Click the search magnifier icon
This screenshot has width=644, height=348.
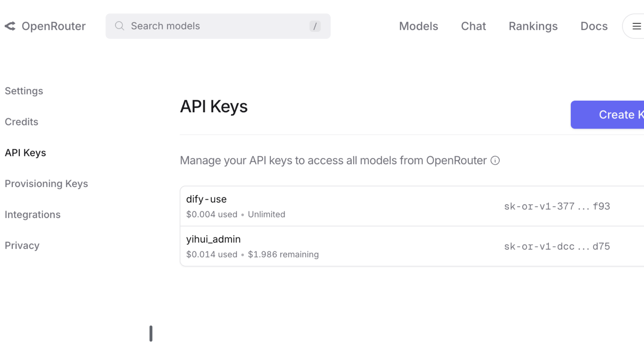point(120,26)
